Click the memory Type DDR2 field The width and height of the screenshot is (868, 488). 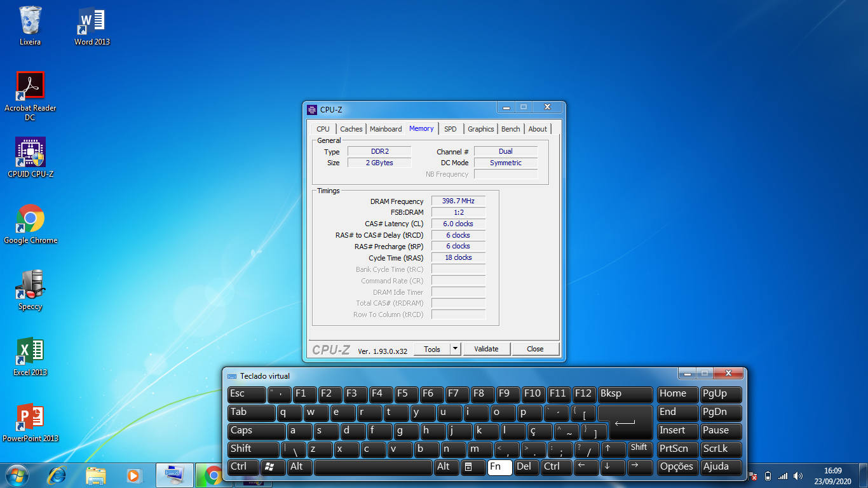pyautogui.click(x=379, y=152)
